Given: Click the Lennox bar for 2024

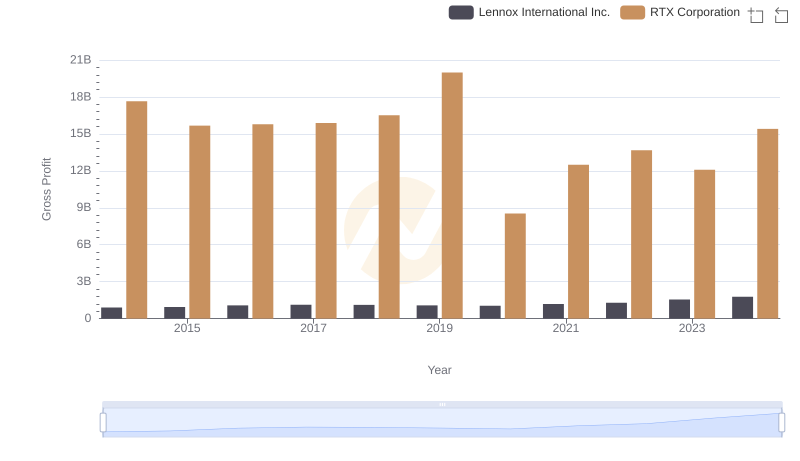Looking at the screenshot, I should [742, 308].
